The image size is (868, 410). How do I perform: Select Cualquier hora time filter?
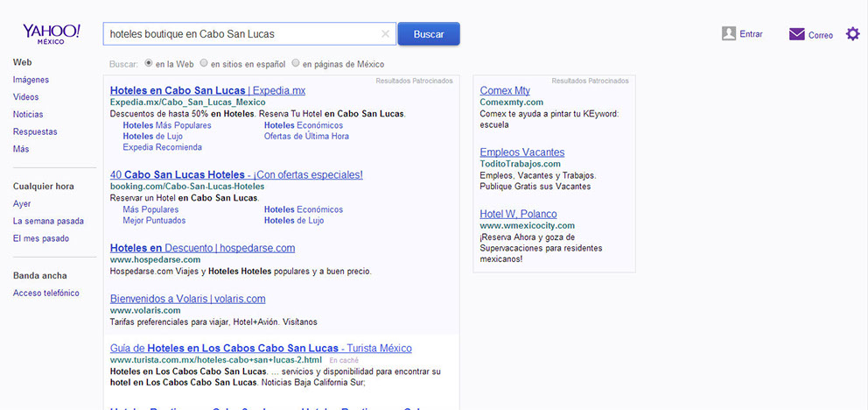pos(44,186)
